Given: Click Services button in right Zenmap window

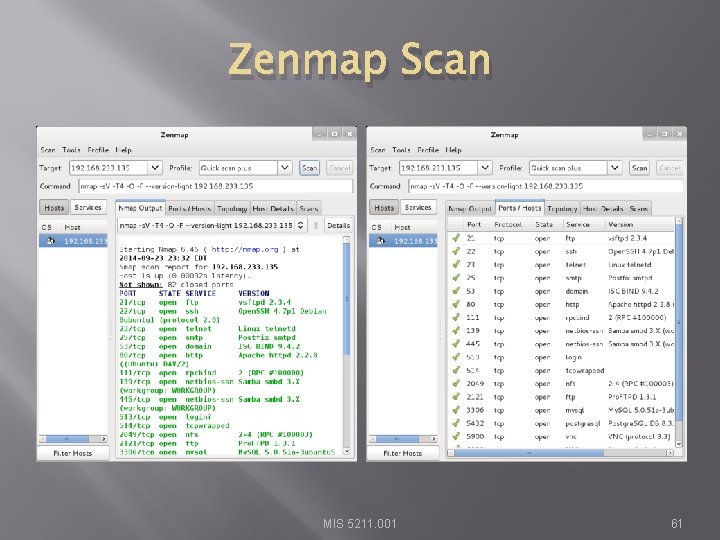Looking at the screenshot, I should [x=418, y=208].
